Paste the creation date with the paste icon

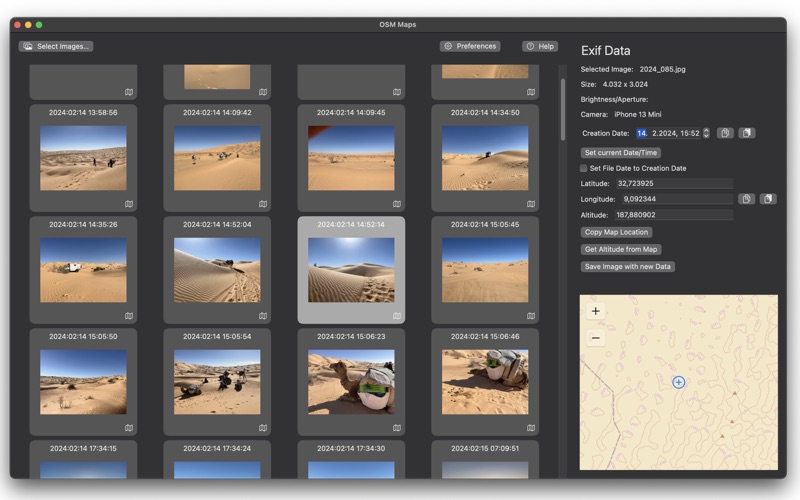747,133
